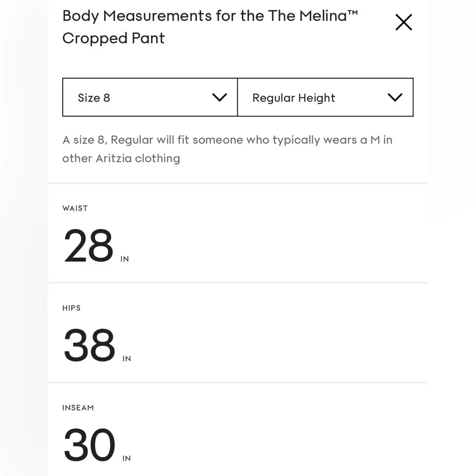Viewport: 476px width, 476px height.
Task: Click the 'Regular Height' text in the selector
Action: click(294, 98)
